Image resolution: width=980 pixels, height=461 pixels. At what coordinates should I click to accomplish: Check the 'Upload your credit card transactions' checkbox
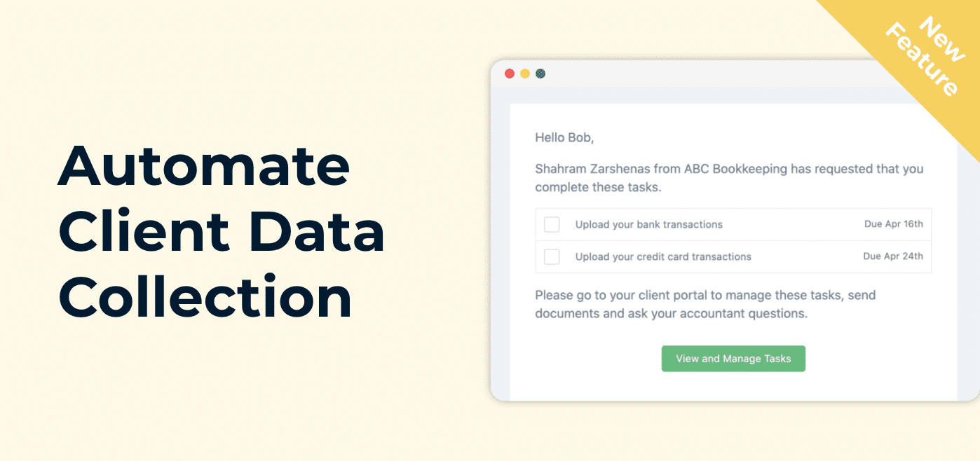[x=552, y=256]
